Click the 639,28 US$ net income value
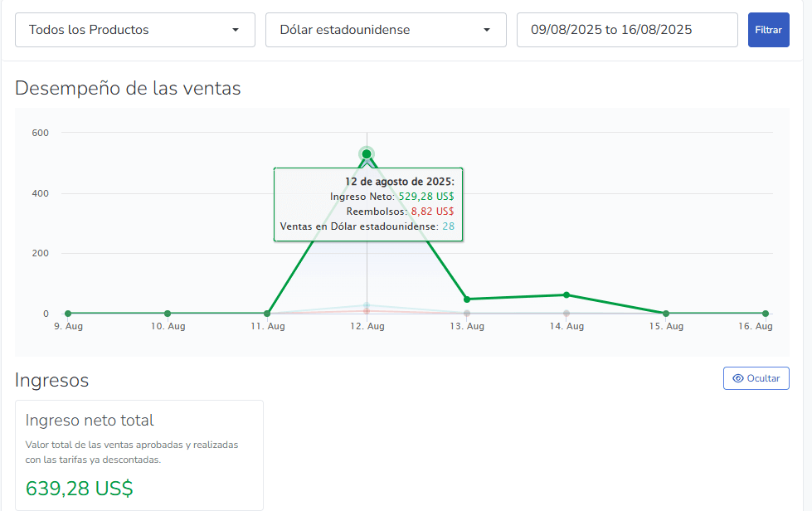The height and width of the screenshot is (511, 812). (80, 489)
